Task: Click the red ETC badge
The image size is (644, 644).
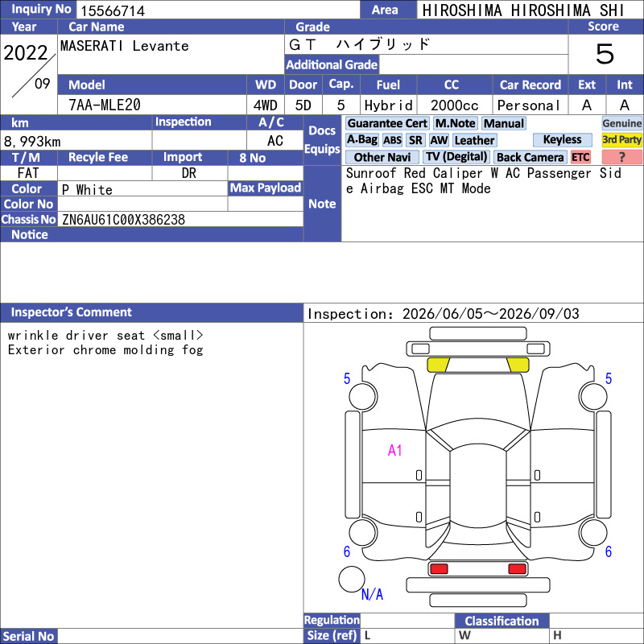Action: tap(580, 157)
